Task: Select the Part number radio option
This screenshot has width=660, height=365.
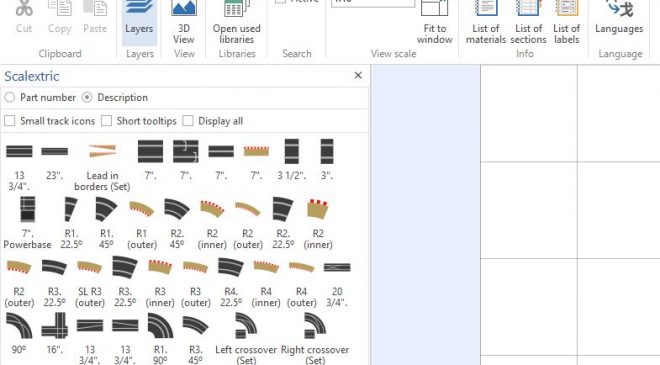Action: (x=40, y=97)
